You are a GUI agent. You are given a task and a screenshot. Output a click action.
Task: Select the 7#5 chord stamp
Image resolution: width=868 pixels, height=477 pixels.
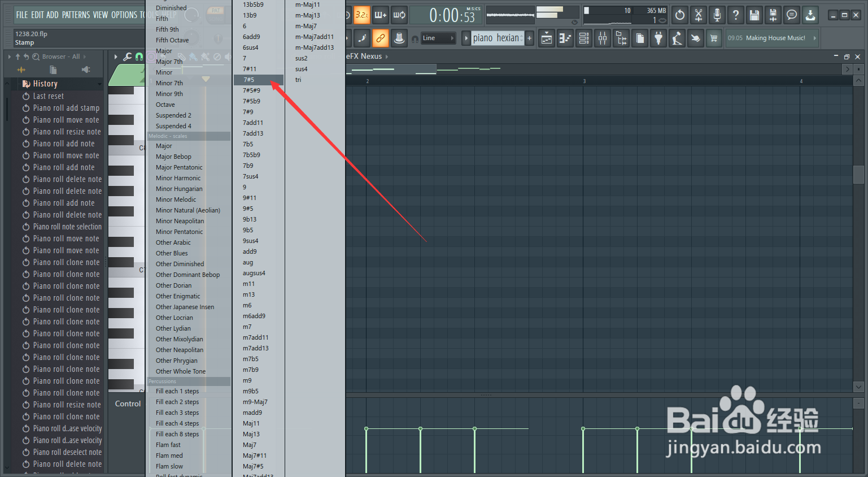(x=248, y=79)
